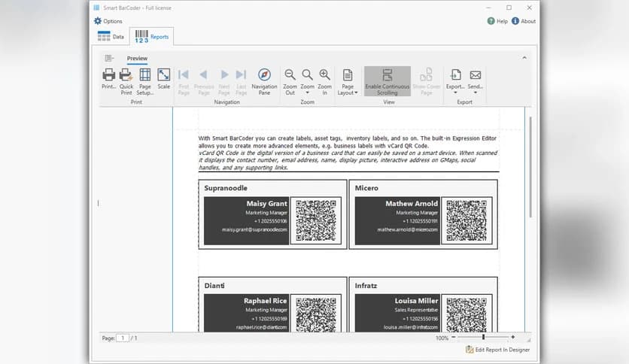
Task: Open the Send dropdown
Action: 476,81
